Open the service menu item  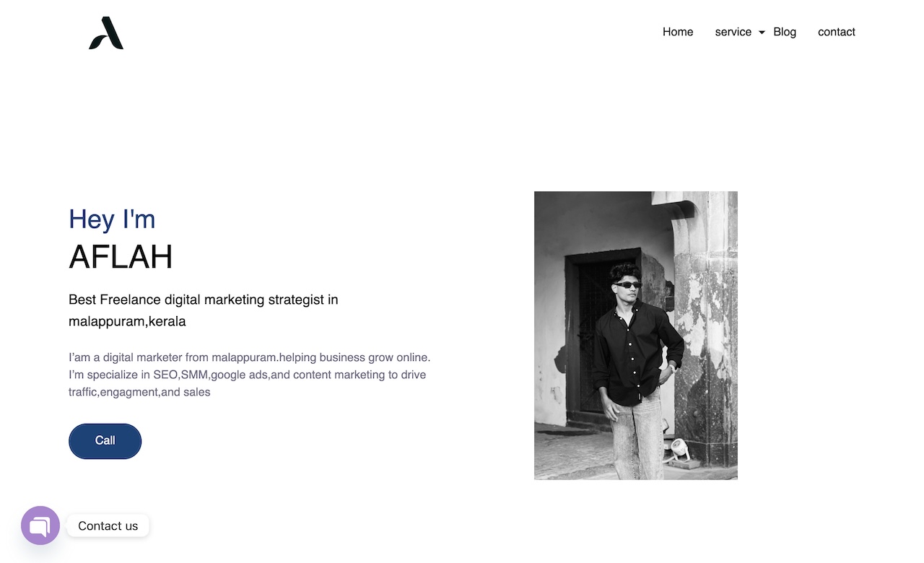coord(733,32)
